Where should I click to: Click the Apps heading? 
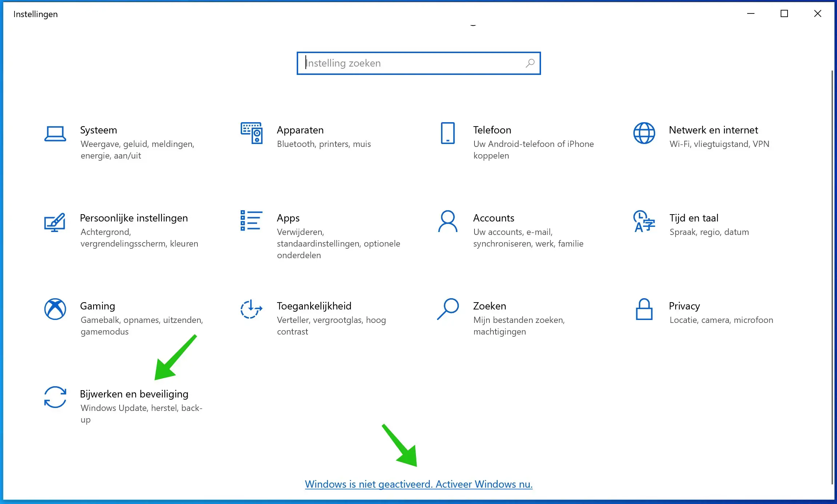pyautogui.click(x=288, y=218)
